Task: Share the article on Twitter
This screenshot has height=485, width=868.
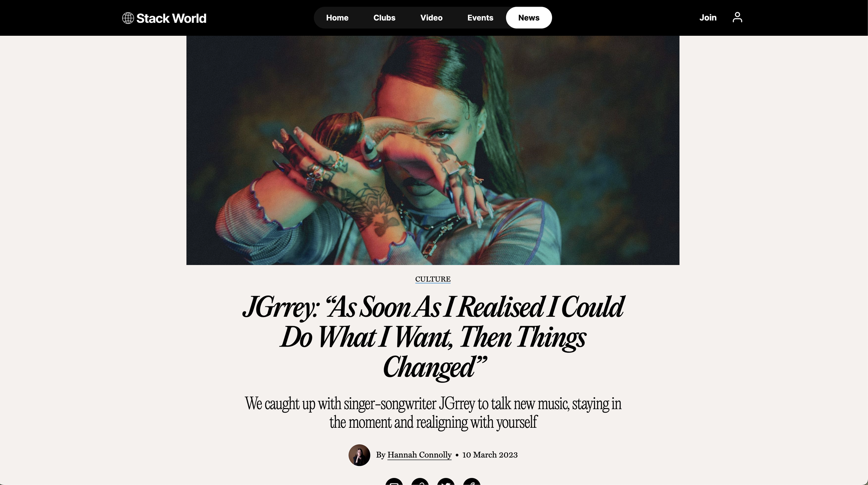Action: 446,482
